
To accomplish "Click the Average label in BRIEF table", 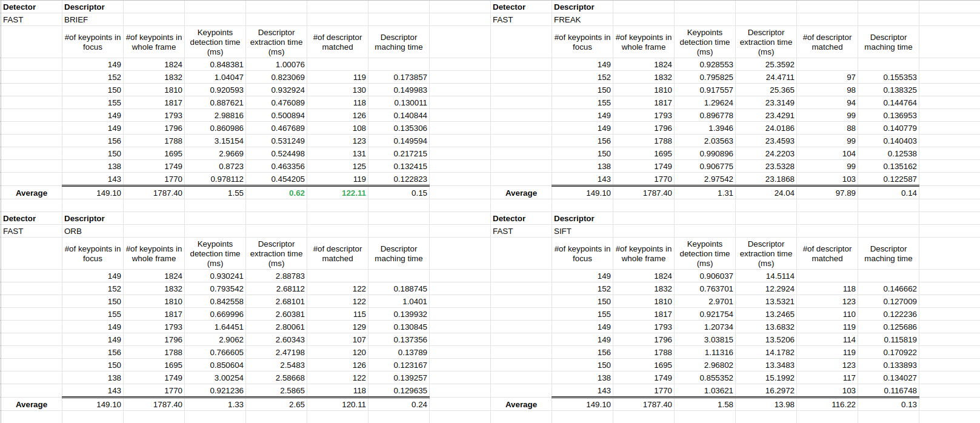I will [32, 193].
